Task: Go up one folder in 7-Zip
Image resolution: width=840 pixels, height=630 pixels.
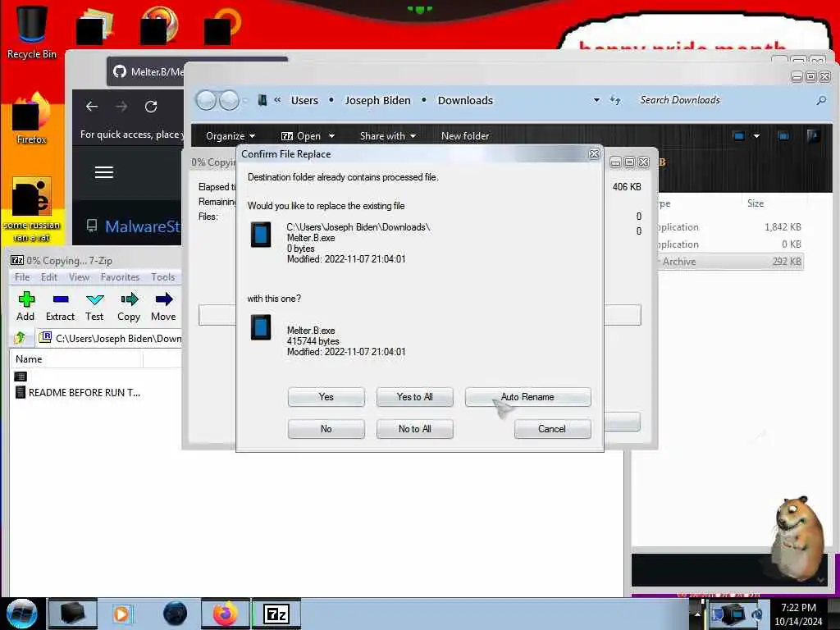Action: (21, 337)
